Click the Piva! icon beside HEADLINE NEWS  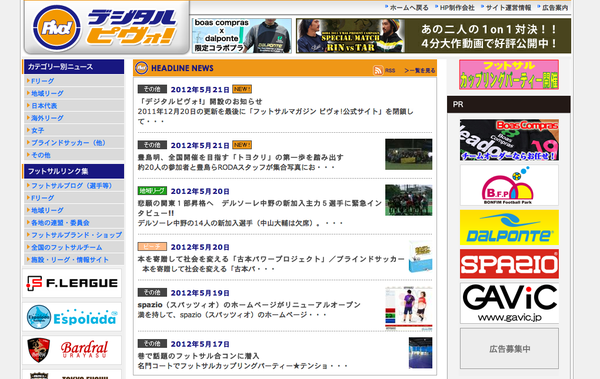[x=141, y=68]
